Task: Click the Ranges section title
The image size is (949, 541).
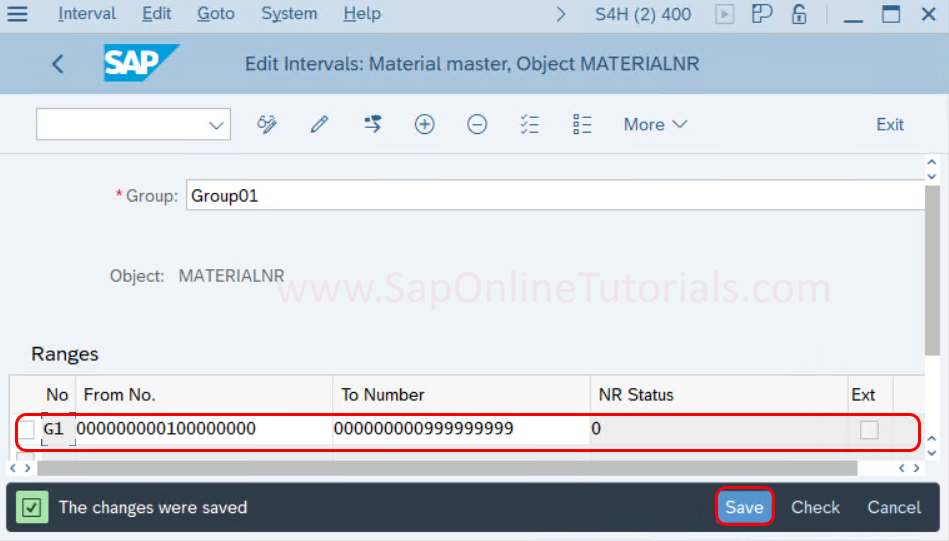Action: click(x=65, y=353)
